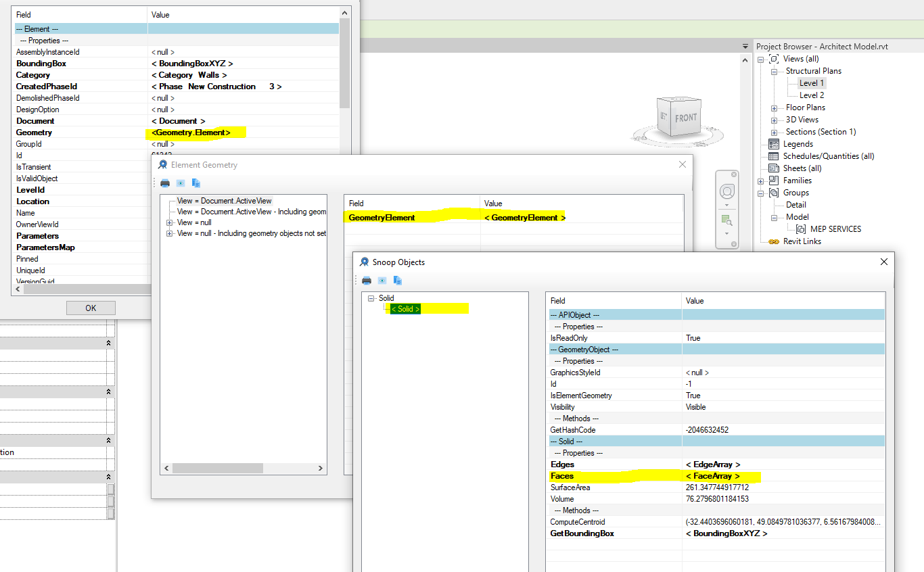The image size is (924, 572).
Task: Expand Floor Plans in Project Browser
Action: tap(773, 107)
